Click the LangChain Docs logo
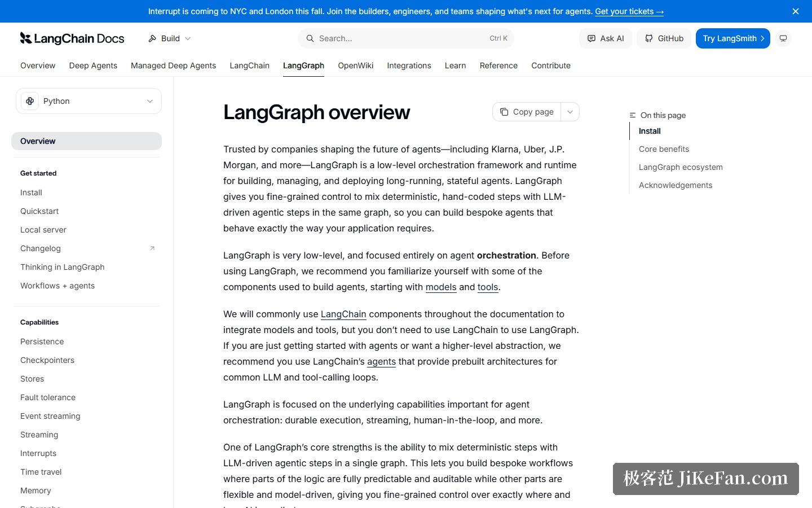Viewport: 812px width, 508px height. [x=72, y=38]
